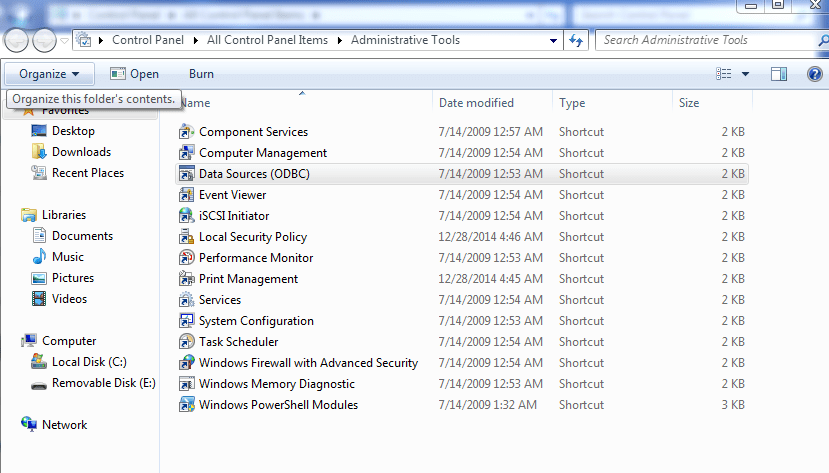Open the Component Services shortcut icon

pos(186,132)
